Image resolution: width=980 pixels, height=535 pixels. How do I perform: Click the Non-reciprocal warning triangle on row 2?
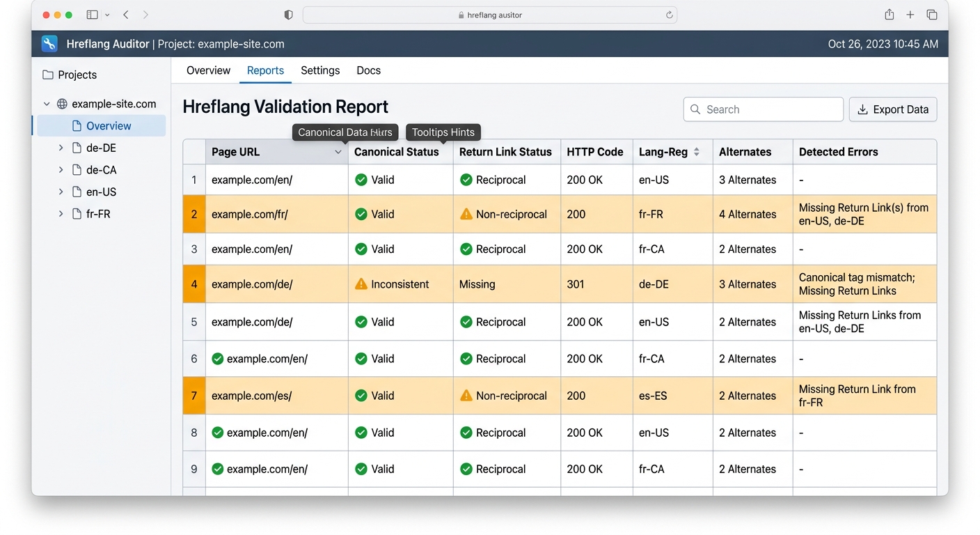coord(466,214)
